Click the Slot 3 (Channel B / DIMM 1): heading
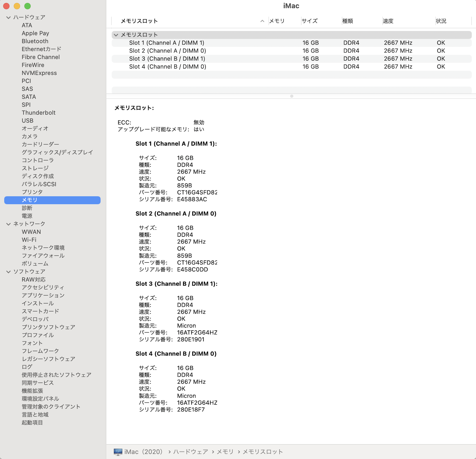This screenshot has height=459, width=476. tap(177, 284)
